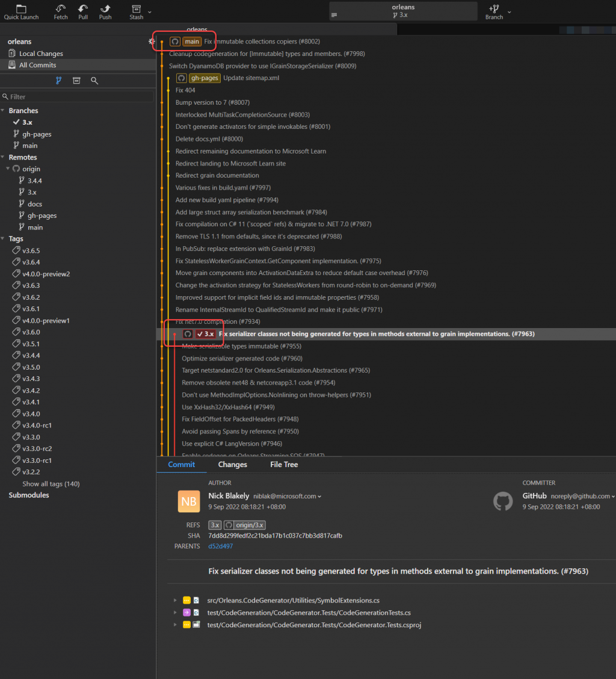The image size is (616, 679).
Task: Click modified status icon for SymbolExtensions.cs
Action: (x=186, y=600)
